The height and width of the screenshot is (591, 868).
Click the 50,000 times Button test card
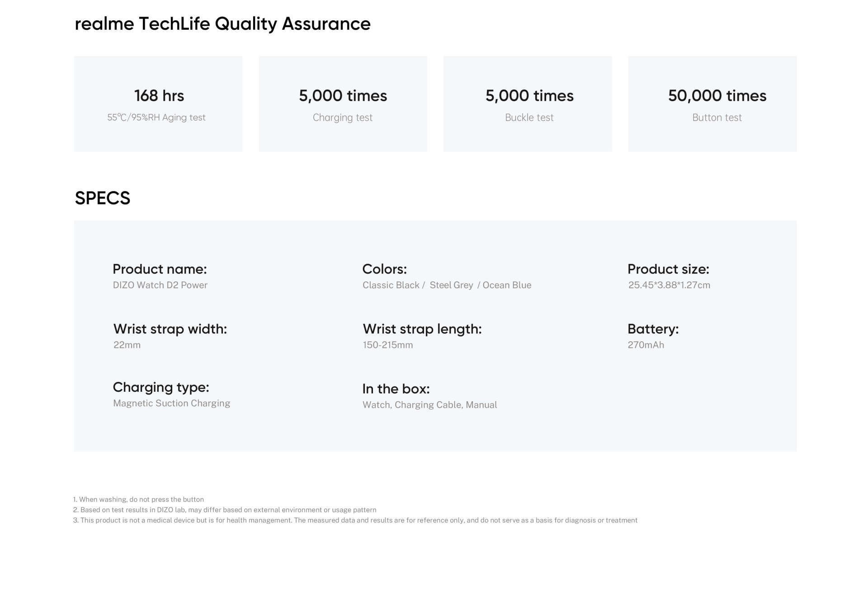point(712,104)
